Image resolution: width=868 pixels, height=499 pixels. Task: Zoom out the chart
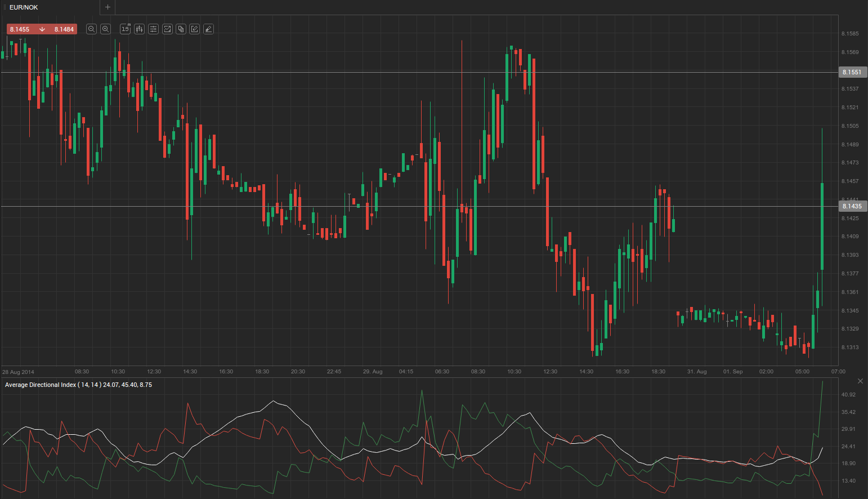point(91,29)
